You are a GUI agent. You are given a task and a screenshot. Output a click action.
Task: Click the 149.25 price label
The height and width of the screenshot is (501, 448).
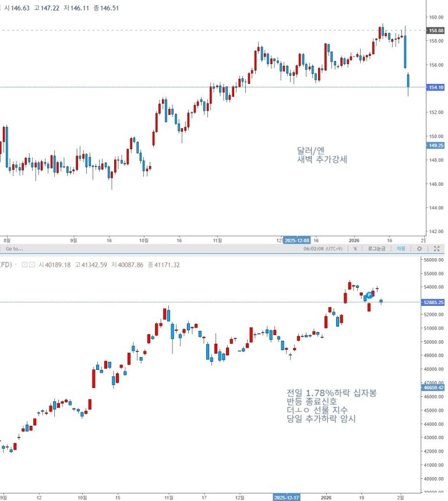(x=436, y=145)
